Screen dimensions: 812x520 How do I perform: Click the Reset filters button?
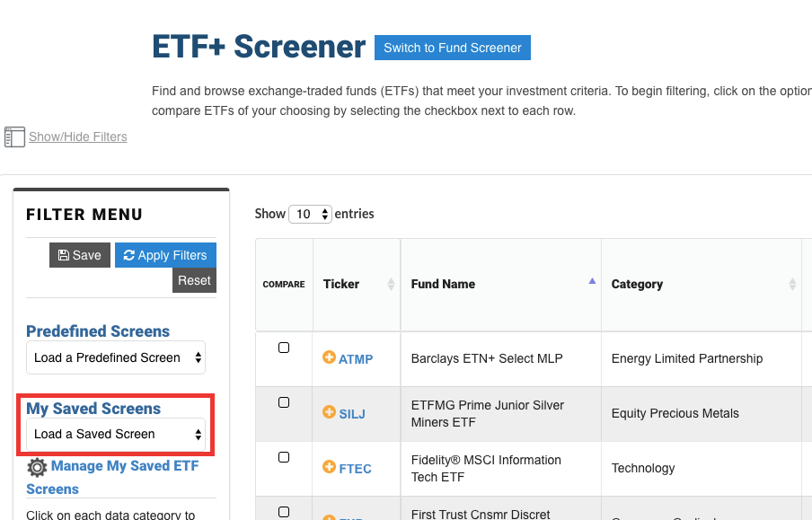(x=194, y=280)
